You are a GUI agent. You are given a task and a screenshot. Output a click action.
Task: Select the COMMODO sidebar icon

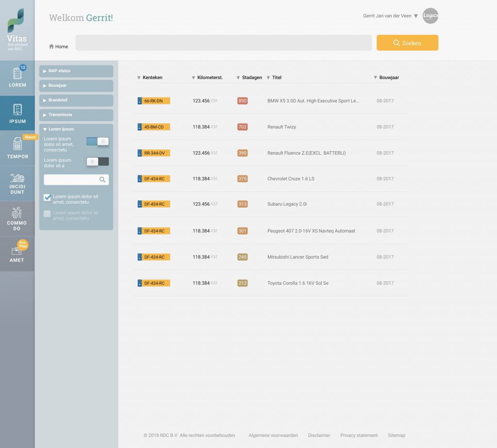(17, 219)
